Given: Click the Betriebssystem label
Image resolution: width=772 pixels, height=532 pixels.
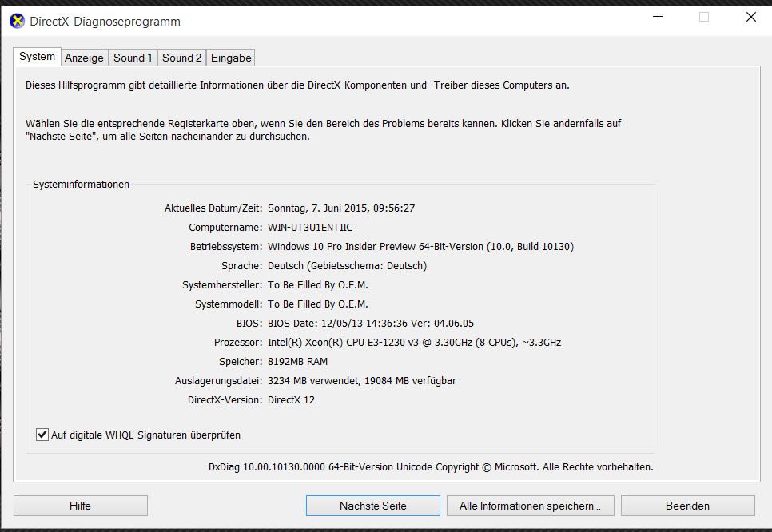Looking at the screenshot, I should point(226,247).
